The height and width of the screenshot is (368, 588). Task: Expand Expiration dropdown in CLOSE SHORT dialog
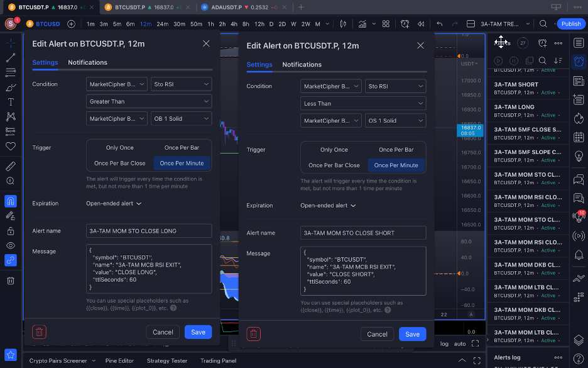tap(328, 206)
